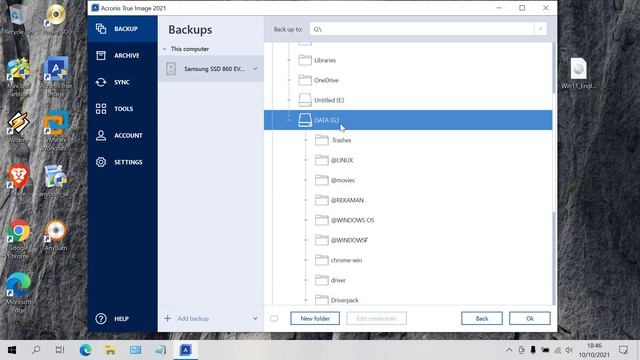Select the Driverpack folder
This screenshot has height=360, width=640.
(344, 300)
